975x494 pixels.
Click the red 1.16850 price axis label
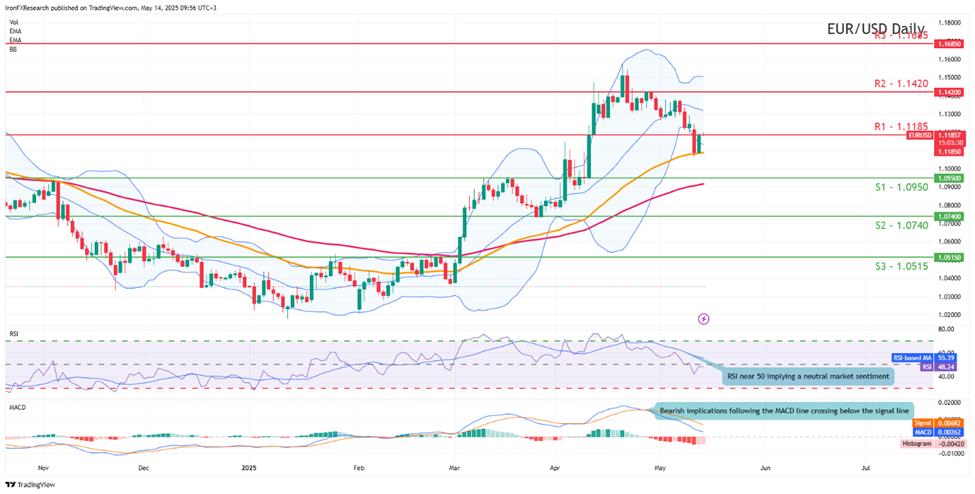click(x=948, y=44)
